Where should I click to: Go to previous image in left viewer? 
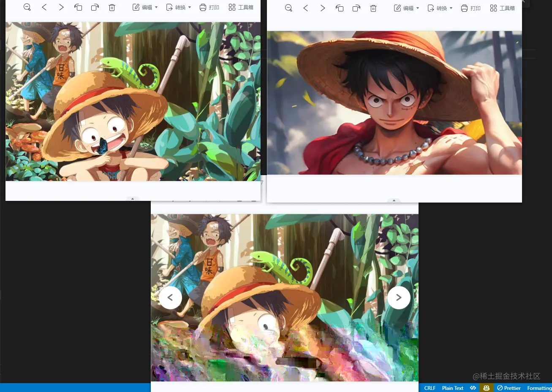[44, 7]
